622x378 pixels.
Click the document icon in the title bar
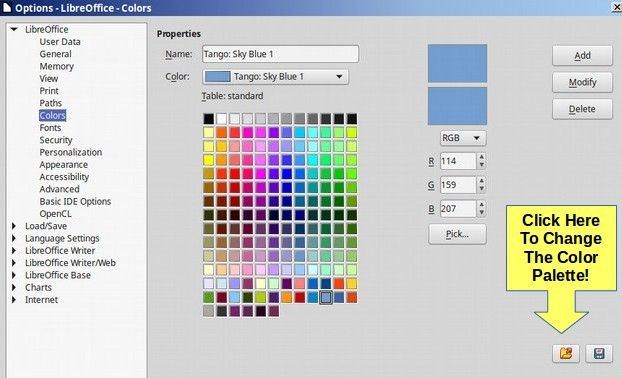click(x=7, y=8)
